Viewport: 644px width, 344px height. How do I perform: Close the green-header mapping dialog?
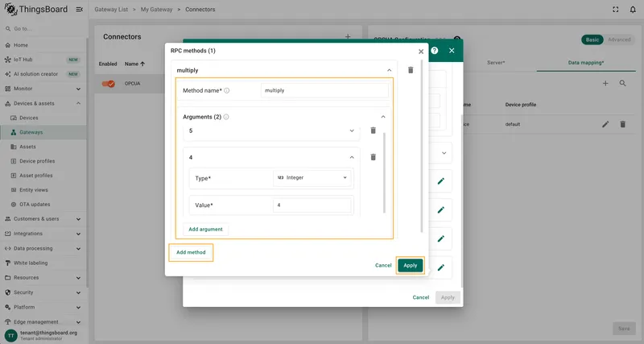[x=452, y=51]
